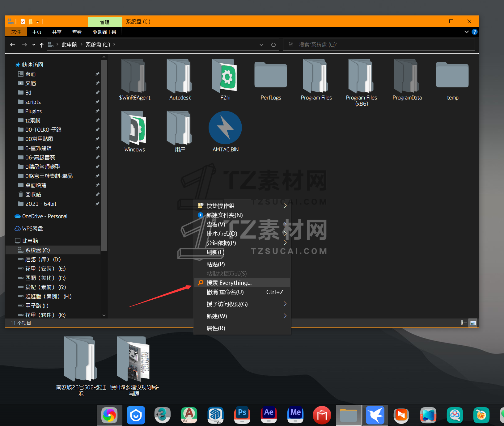This screenshot has height=426, width=504.
Task: Open 桌面 in quick access
Action: click(x=31, y=74)
